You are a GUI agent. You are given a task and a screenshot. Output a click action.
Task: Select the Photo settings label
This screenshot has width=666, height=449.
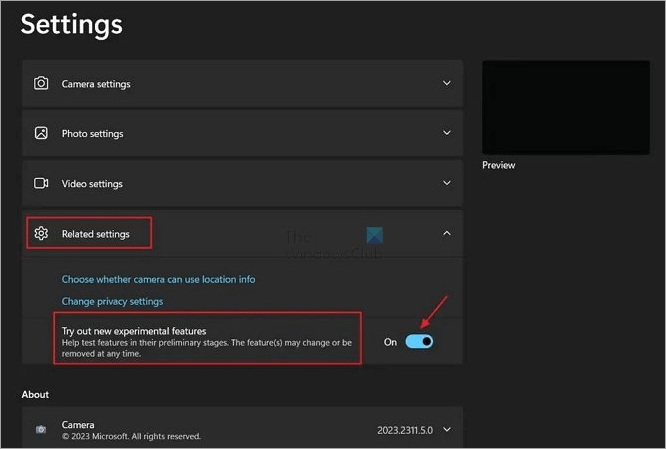(x=93, y=134)
